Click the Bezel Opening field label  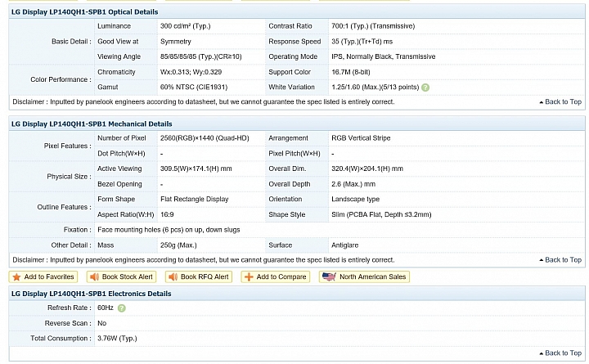click(119, 184)
